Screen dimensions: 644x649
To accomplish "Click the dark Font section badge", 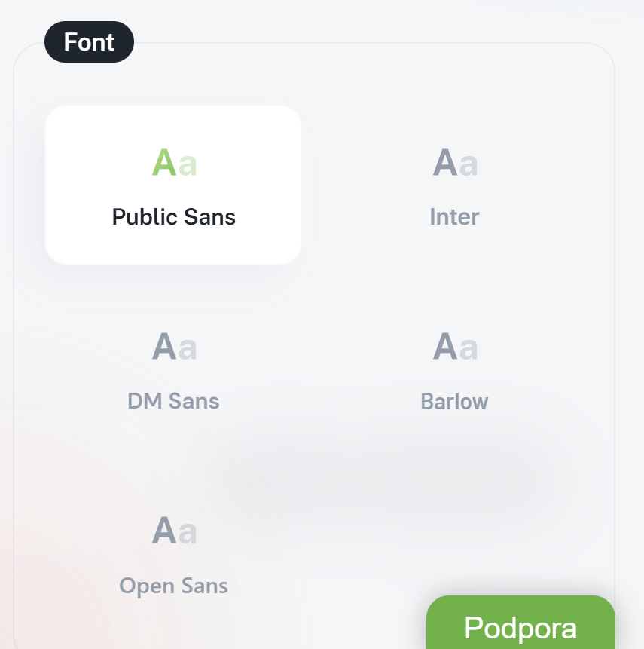I will click(90, 42).
